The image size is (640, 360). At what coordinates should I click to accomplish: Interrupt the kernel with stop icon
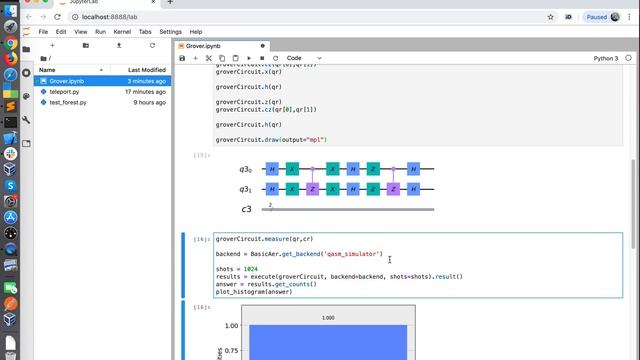click(x=262, y=58)
